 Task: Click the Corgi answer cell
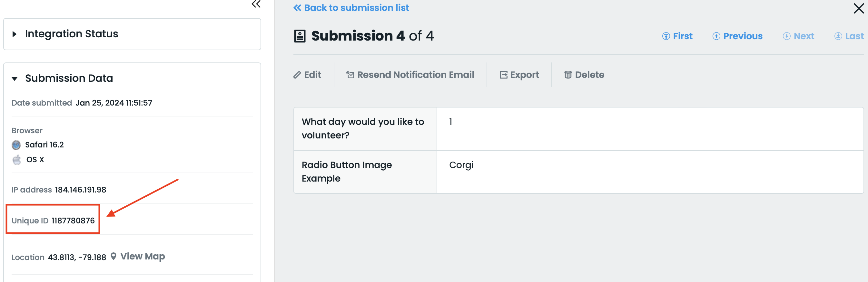pyautogui.click(x=461, y=165)
